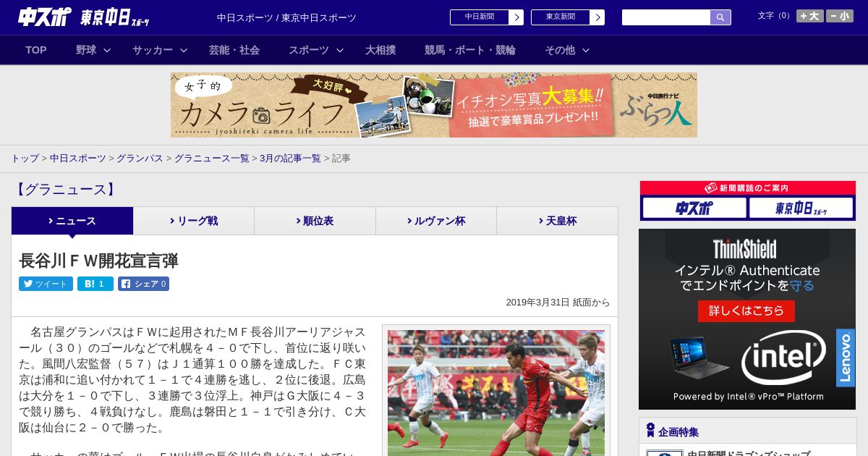Viewport: 868px width, 456px height.
Task: Go to グラニュース一覧 breadcrumb link
Action: pyautogui.click(x=212, y=159)
